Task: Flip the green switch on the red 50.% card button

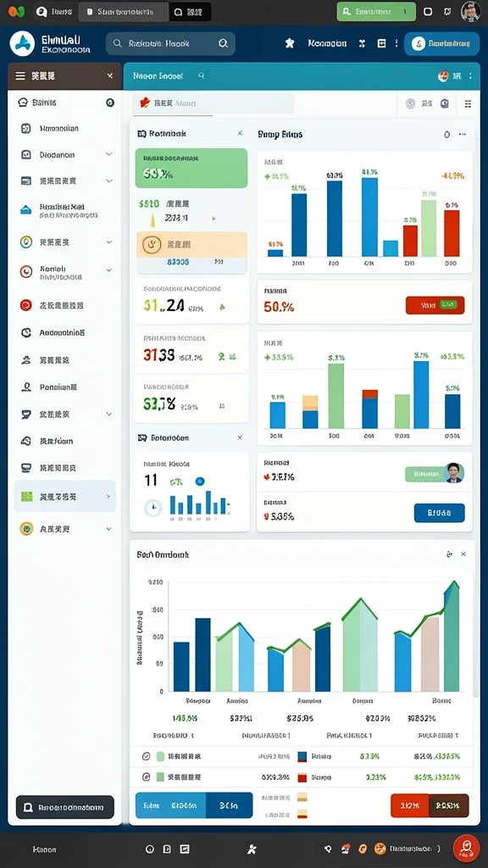Action: (x=448, y=304)
